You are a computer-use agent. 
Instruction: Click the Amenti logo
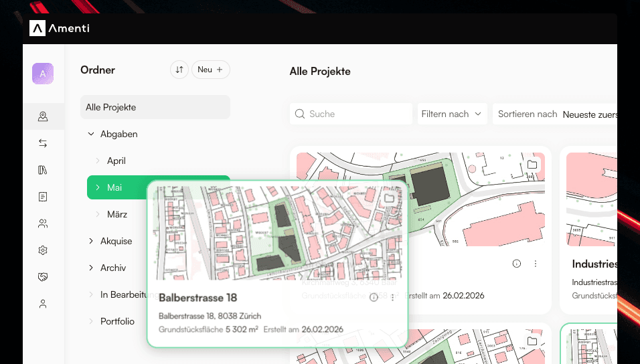pos(60,28)
